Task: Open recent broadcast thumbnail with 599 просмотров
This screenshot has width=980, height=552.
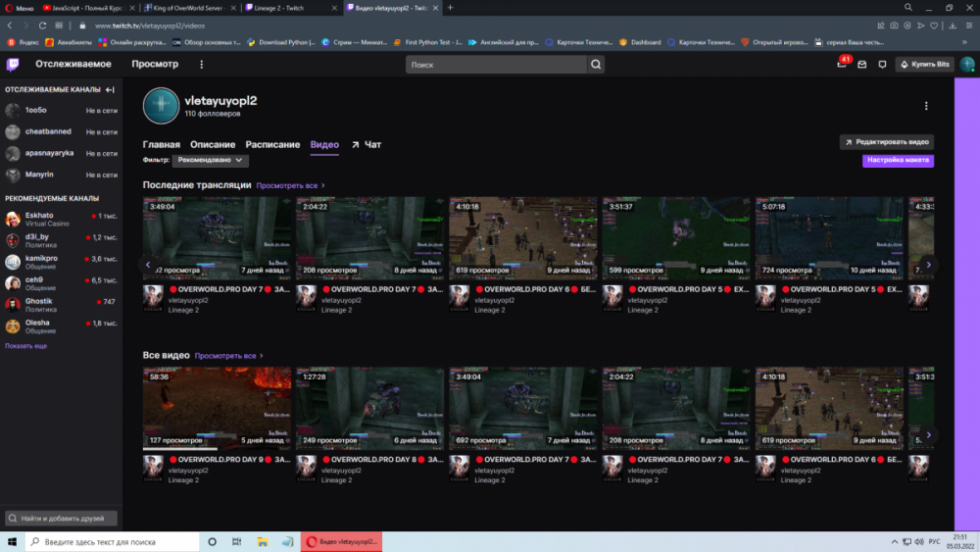Action: tap(676, 238)
